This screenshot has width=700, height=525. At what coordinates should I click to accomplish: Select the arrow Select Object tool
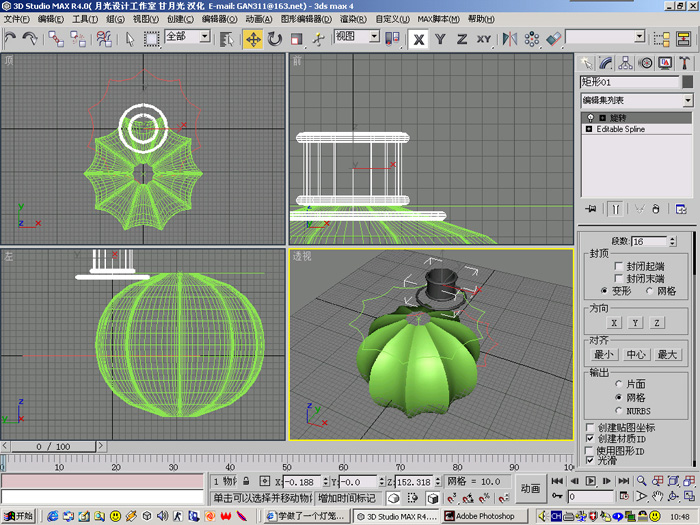click(130, 39)
